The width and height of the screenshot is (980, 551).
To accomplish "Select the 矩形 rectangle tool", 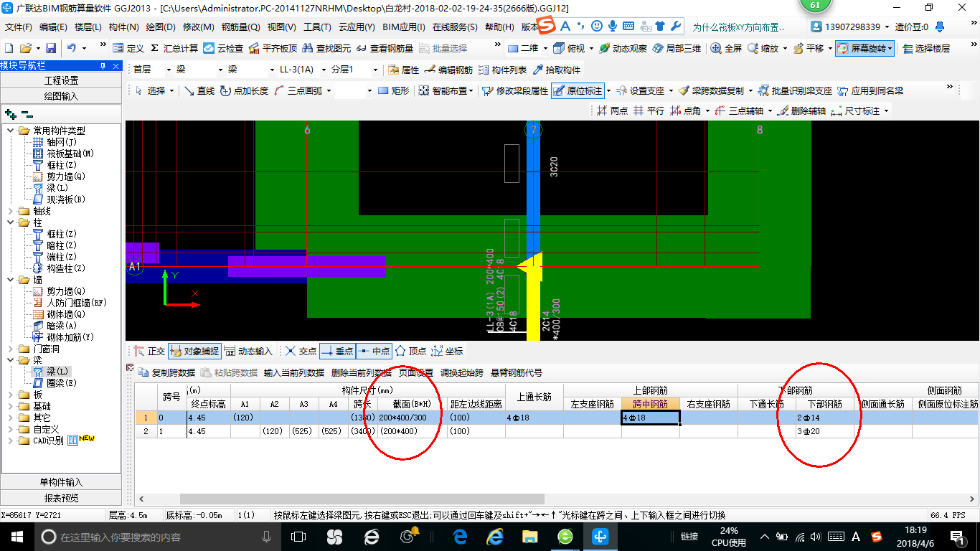I will click(393, 90).
